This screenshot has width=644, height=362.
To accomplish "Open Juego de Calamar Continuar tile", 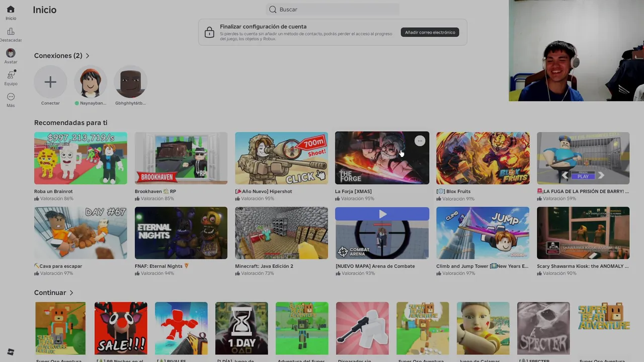I will coord(483,328).
